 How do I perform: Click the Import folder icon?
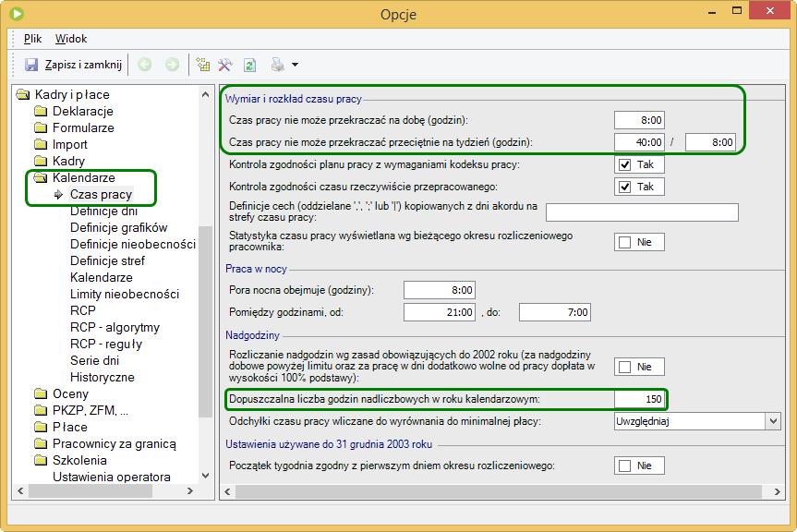[x=41, y=144]
